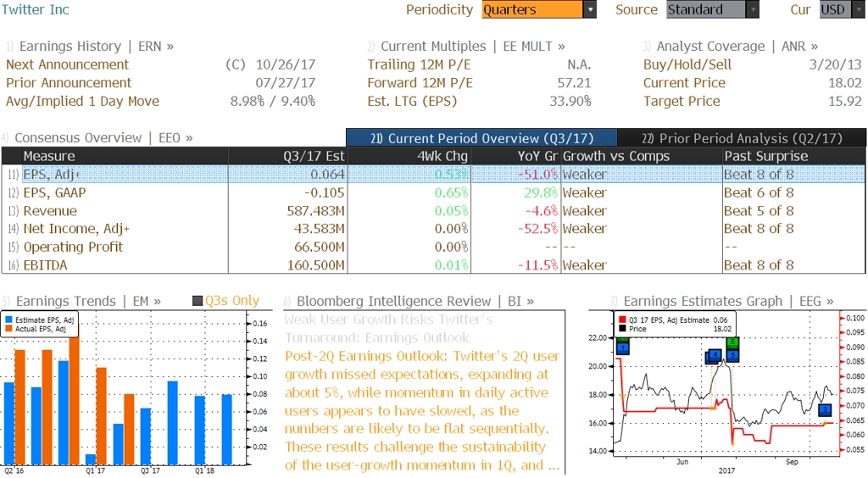Click Avg/Implied 1 Day Move value
The width and height of the screenshot is (868, 478).
[272, 101]
